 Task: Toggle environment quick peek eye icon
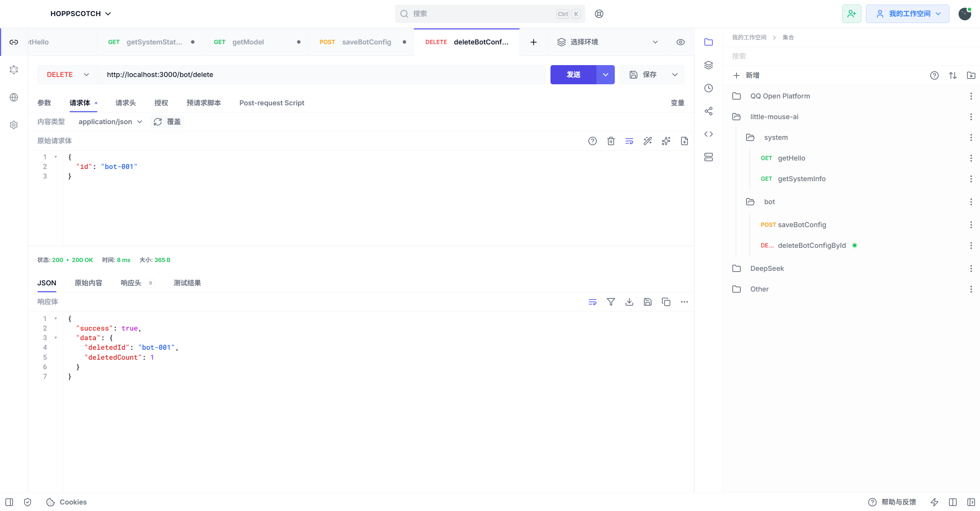click(x=681, y=42)
